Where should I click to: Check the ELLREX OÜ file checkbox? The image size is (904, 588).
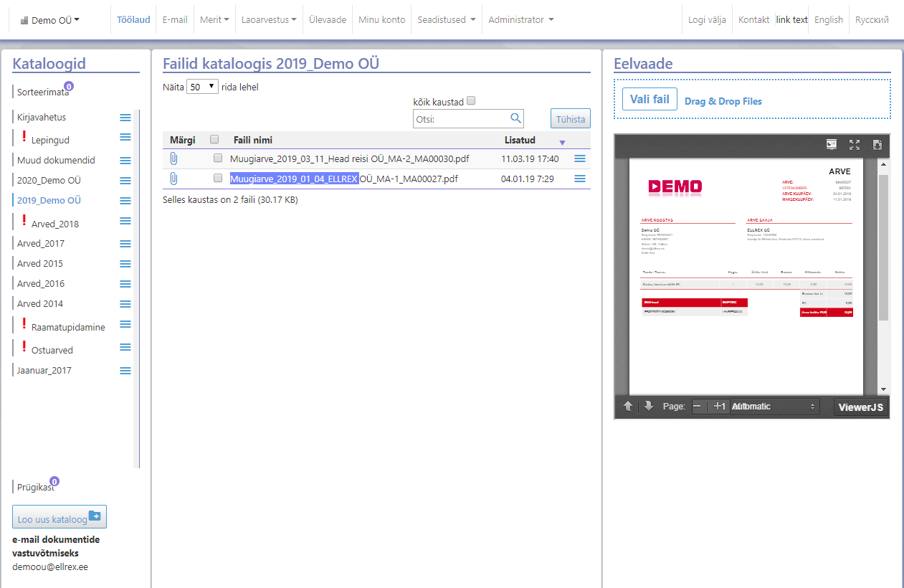pyautogui.click(x=218, y=179)
